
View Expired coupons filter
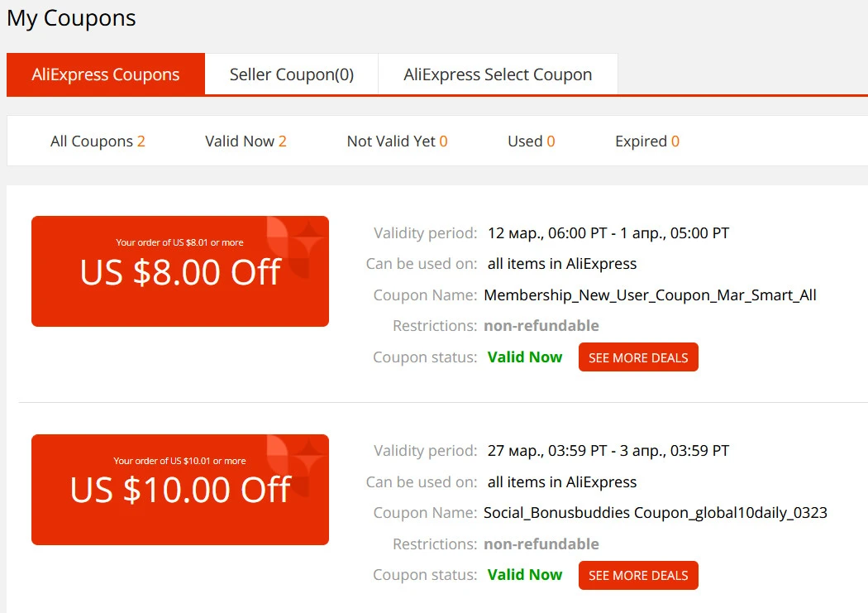point(647,141)
